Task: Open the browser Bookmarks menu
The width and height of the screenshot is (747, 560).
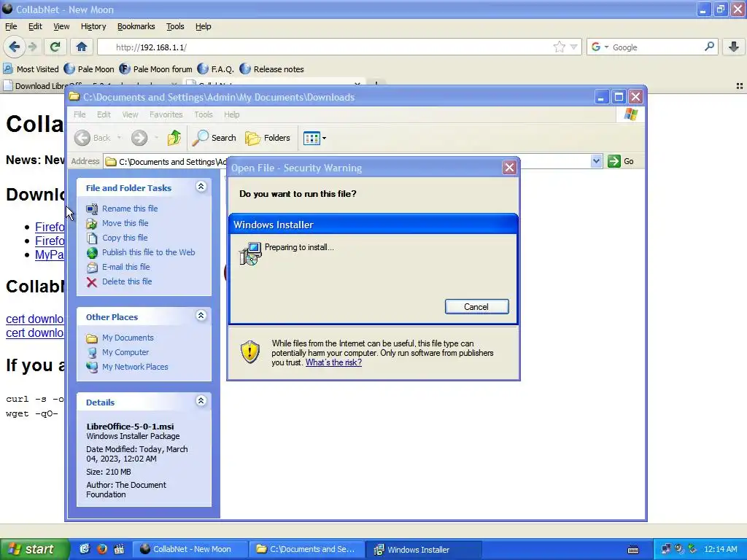Action: [x=136, y=26]
